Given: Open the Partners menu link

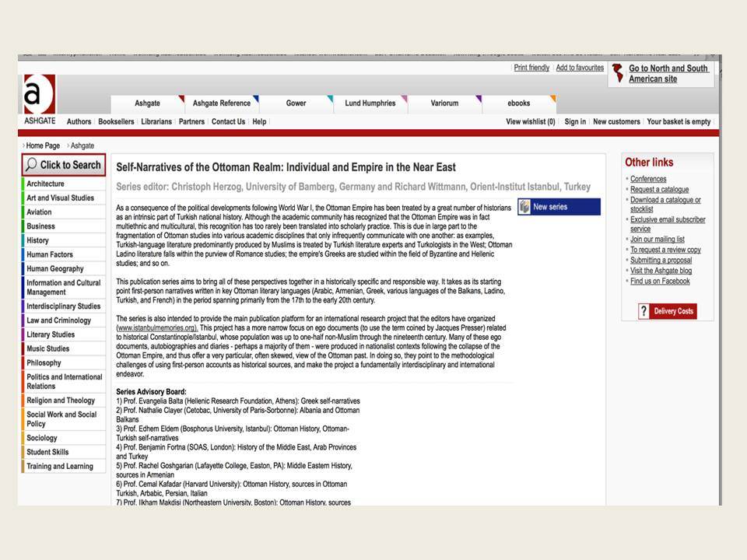Looking at the screenshot, I should pyautogui.click(x=191, y=122).
